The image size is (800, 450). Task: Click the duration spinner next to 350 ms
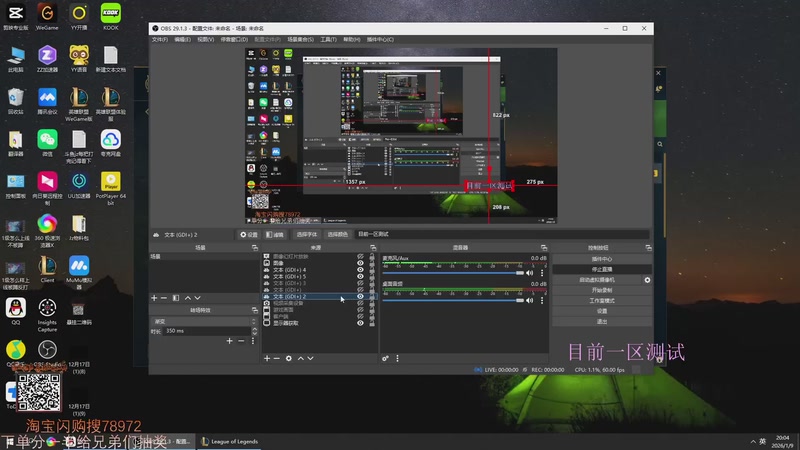255,331
